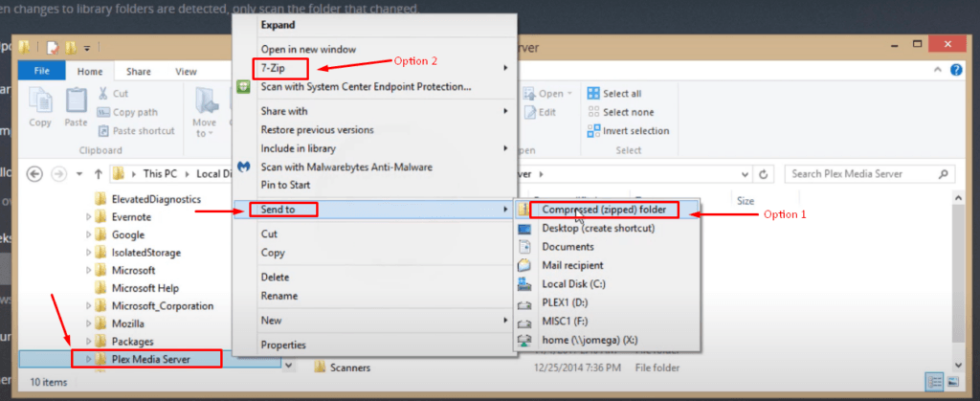The width and height of the screenshot is (980, 401).
Task: Select Expand in the context menu
Action: pyautogui.click(x=374, y=25)
